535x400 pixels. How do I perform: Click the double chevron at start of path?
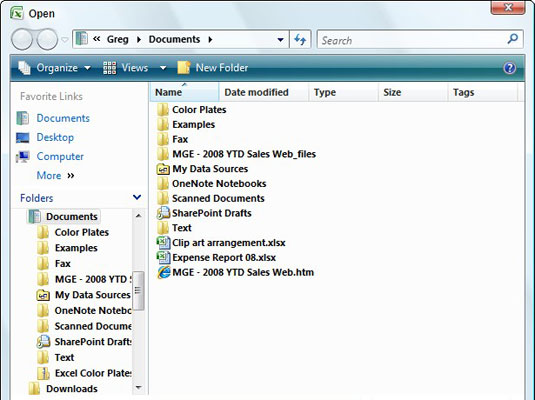pyautogui.click(x=97, y=39)
